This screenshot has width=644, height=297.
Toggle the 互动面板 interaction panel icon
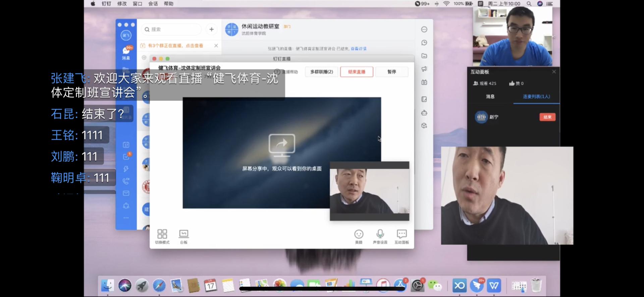click(x=401, y=236)
